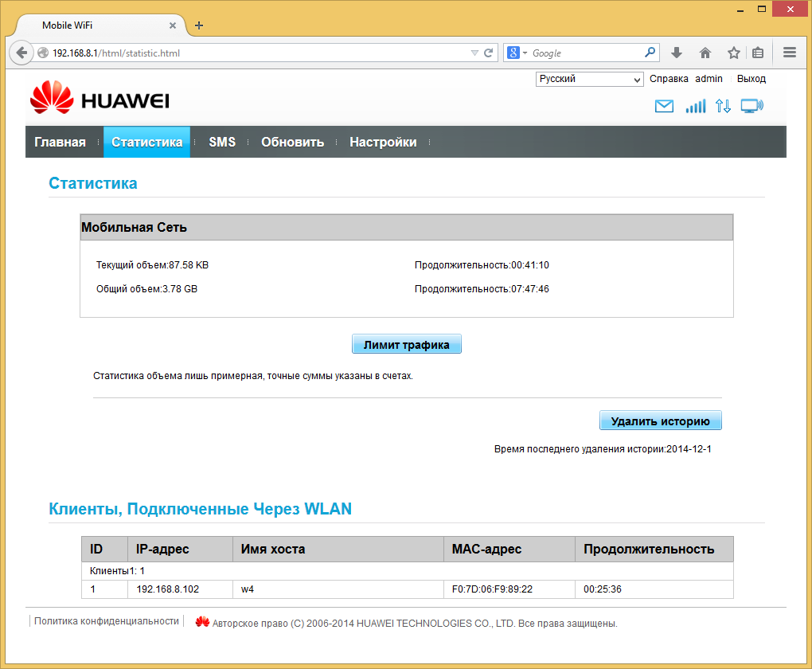
Task: Click the Имя хоста column header
Action: 338,550
